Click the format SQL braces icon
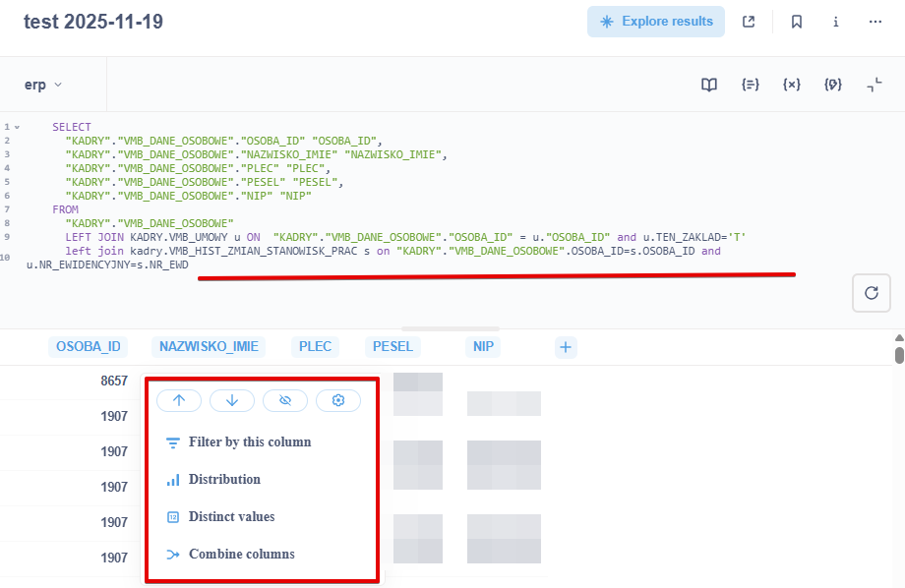Image resolution: width=905 pixels, height=588 pixels. 751,85
